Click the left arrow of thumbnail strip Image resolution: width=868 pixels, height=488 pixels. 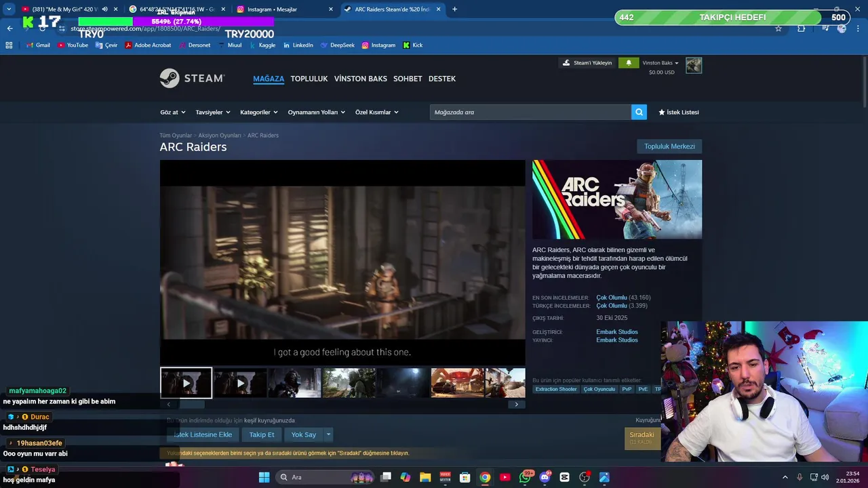[169, 405]
